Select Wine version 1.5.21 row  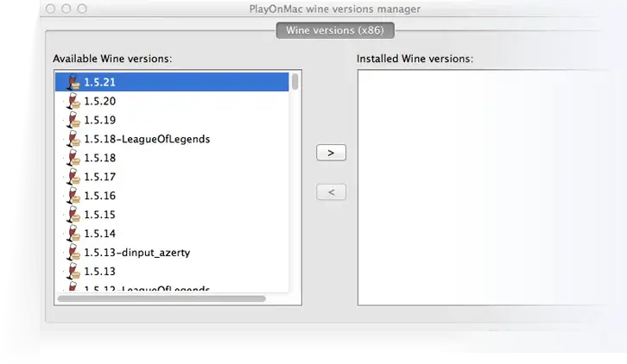[x=172, y=82]
